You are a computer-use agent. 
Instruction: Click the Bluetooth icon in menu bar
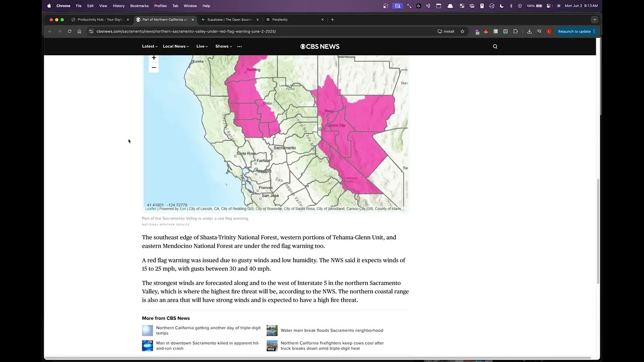[511, 6]
